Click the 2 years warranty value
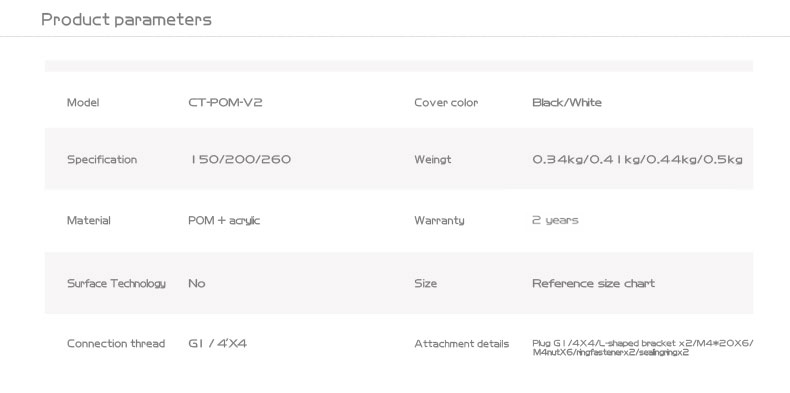790x393 pixels. tap(555, 220)
